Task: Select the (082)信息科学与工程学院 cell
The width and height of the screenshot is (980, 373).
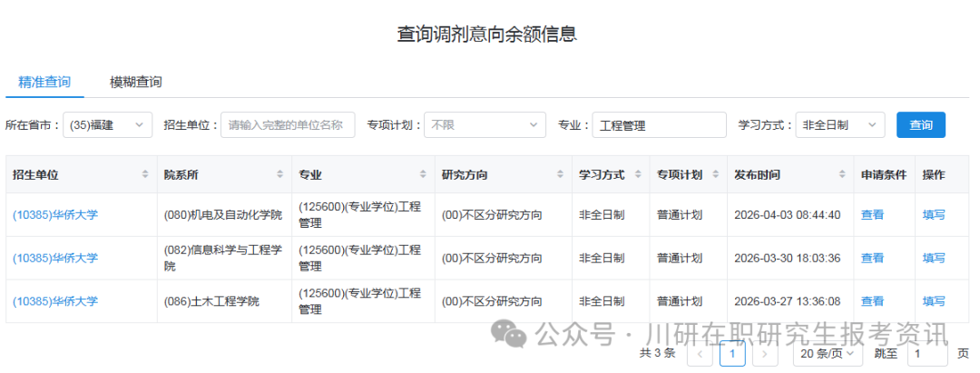Action: click(x=222, y=258)
